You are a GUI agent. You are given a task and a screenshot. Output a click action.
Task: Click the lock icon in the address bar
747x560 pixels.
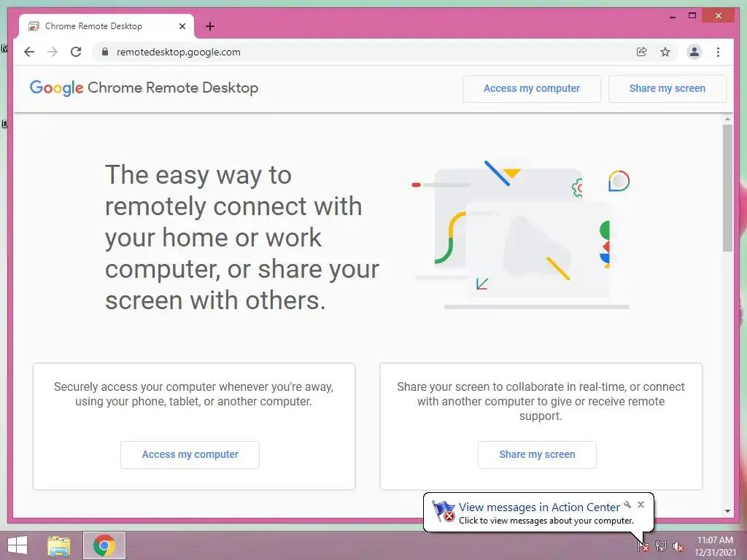105,52
